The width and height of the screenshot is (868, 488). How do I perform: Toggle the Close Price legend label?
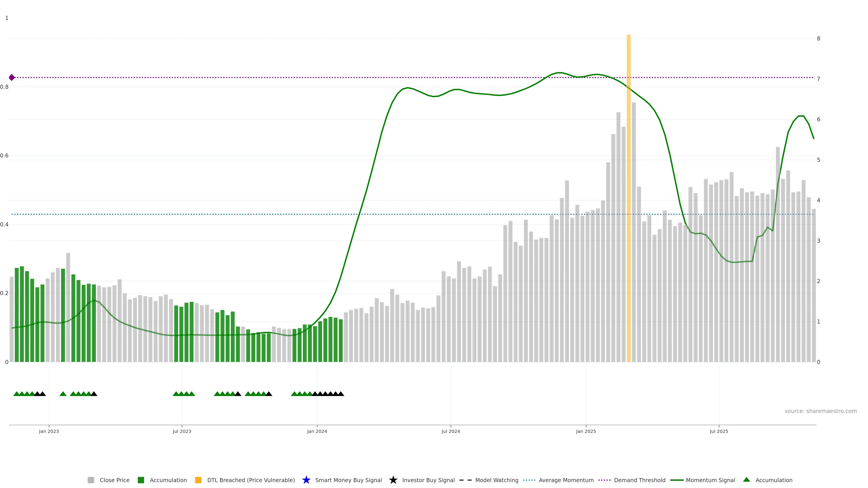(115, 480)
